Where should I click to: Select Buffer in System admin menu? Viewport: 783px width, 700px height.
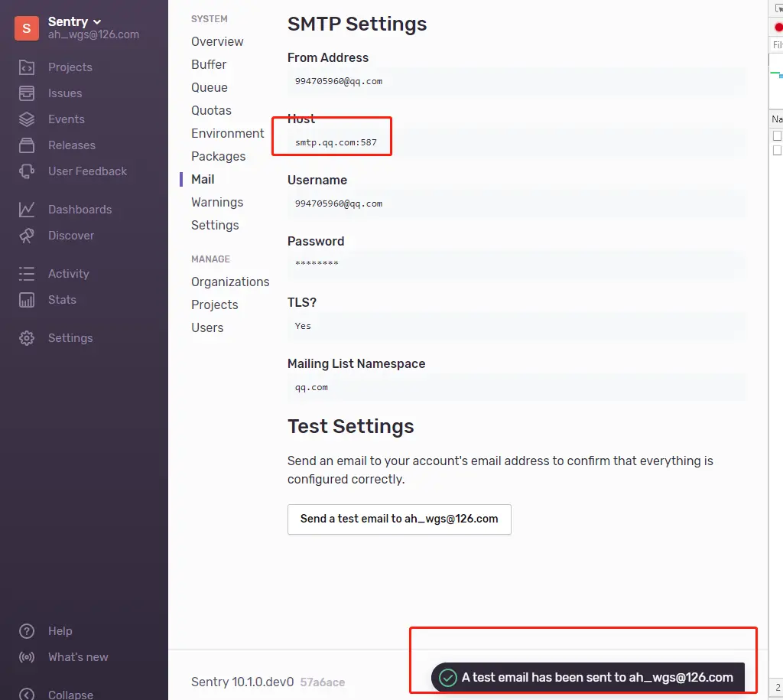209,64
